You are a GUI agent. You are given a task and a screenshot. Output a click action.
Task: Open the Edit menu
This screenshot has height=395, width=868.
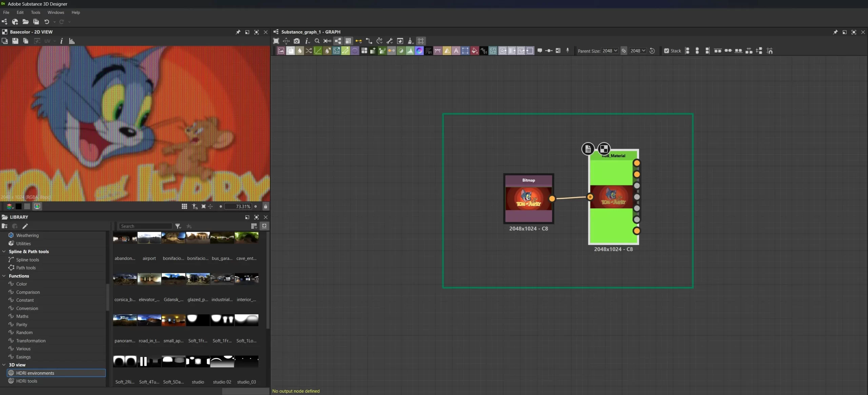pyautogui.click(x=20, y=12)
